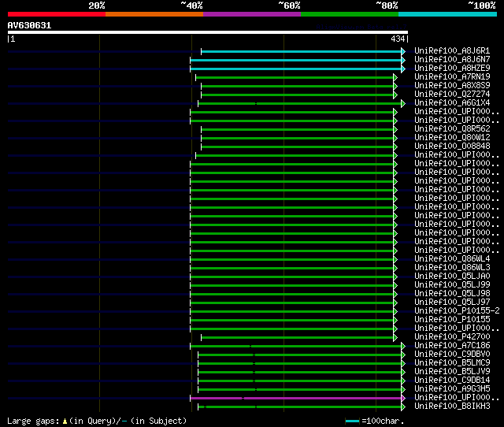Select the UniRef100_B5LJV9 label
This screenshot has height=427, width=504.
point(452,372)
